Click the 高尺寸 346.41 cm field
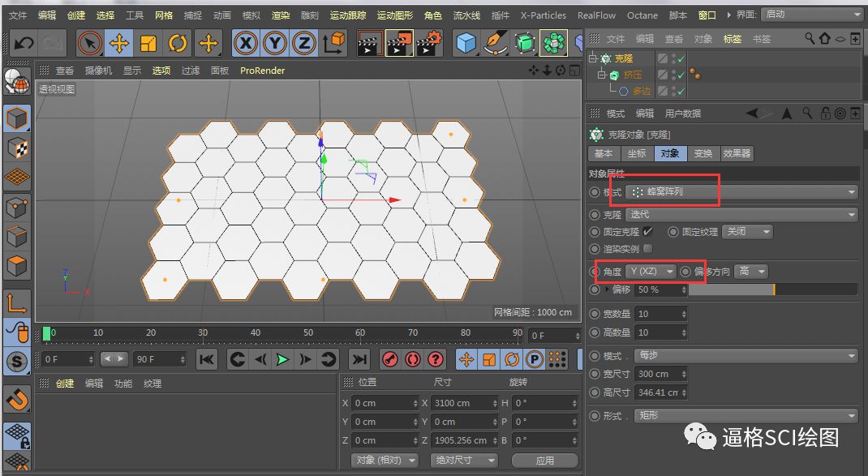The height and width of the screenshot is (476, 868). coord(661,392)
